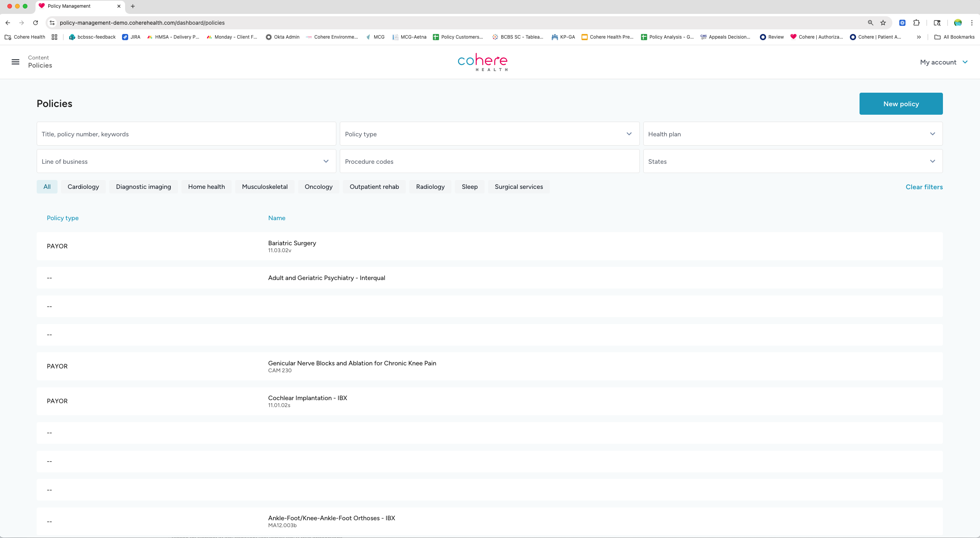The image size is (980, 538).
Task: Open the Health plan dropdown
Action: (x=793, y=134)
